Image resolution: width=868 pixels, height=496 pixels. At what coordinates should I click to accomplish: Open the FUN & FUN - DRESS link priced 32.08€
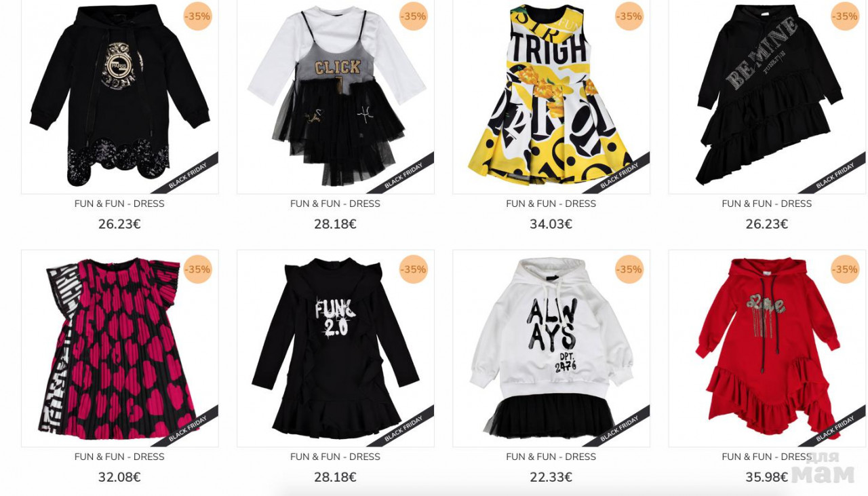119,457
